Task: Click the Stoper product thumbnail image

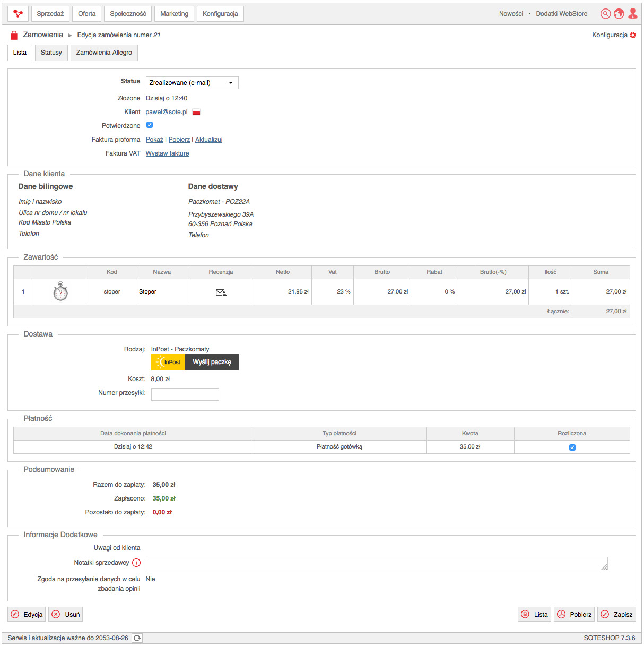Action: (60, 291)
